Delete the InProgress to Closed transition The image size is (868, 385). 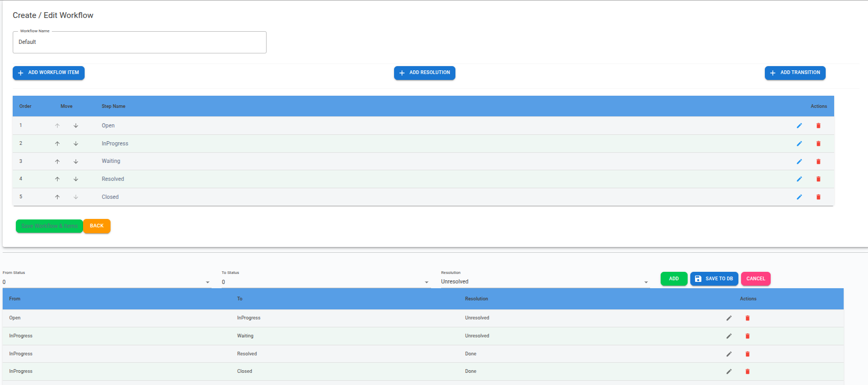click(x=747, y=372)
